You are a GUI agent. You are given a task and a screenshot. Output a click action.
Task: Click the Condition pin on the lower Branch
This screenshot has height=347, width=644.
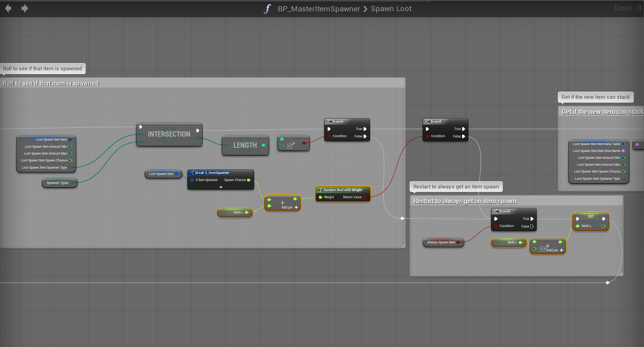[x=496, y=226]
